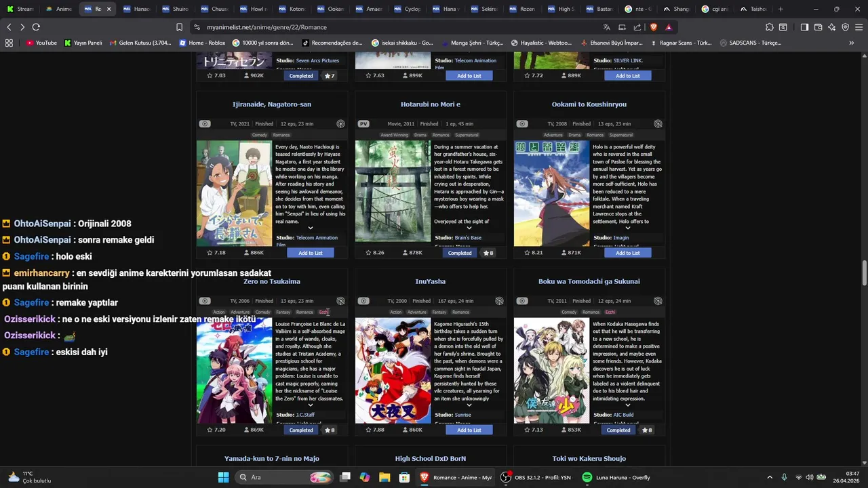Viewport: 868px width, 488px height.
Task: Play the Ijiranaide, Nagatoro-san preview video icon
Action: tap(205, 124)
